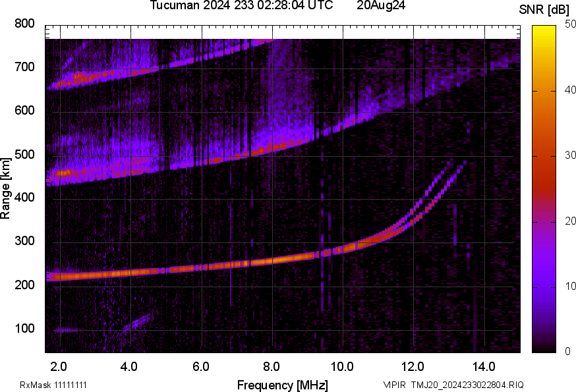
Task: Click the colorbar tick label '10'
Action: click(570, 286)
